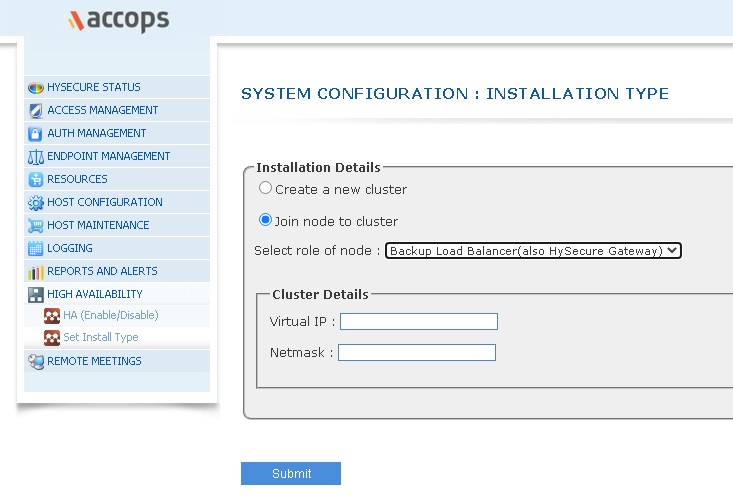Click the Access Management shield icon
The image size is (733, 495).
tap(36, 110)
